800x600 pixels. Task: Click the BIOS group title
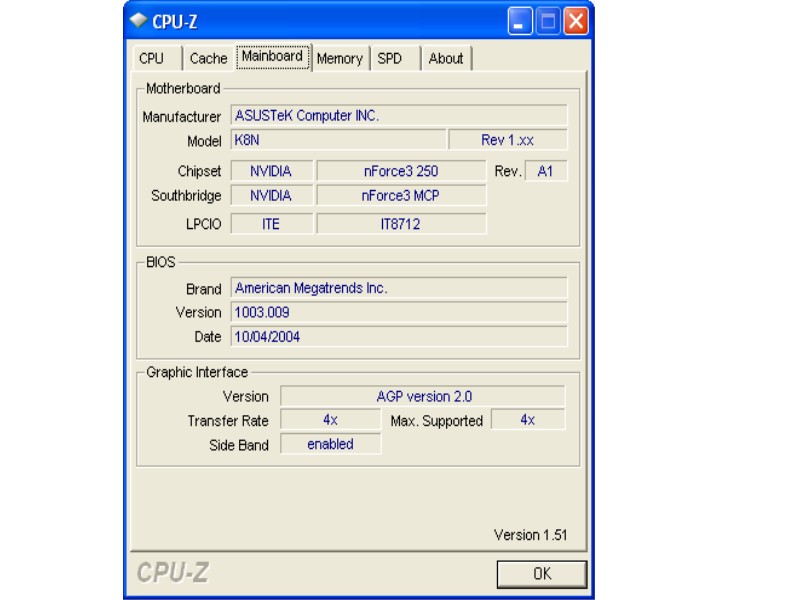(161, 262)
